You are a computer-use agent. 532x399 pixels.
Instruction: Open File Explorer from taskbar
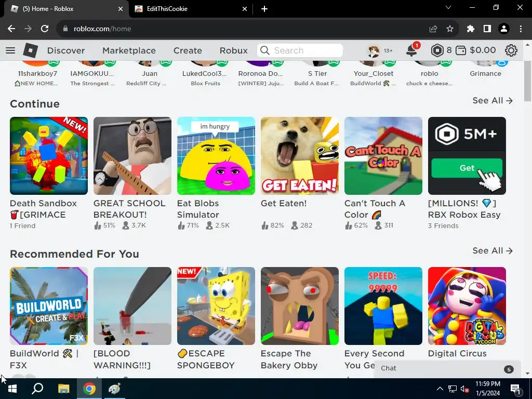[x=63, y=389]
